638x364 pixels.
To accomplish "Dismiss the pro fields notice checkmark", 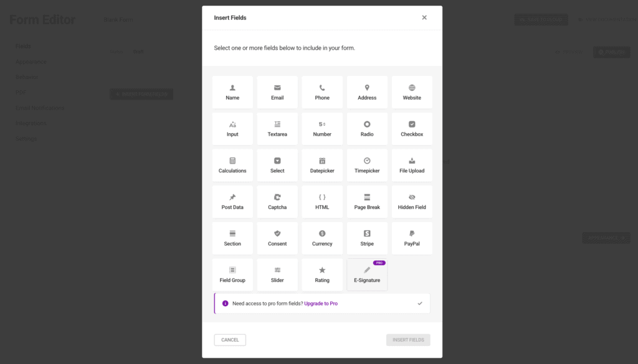I will [x=420, y=304].
